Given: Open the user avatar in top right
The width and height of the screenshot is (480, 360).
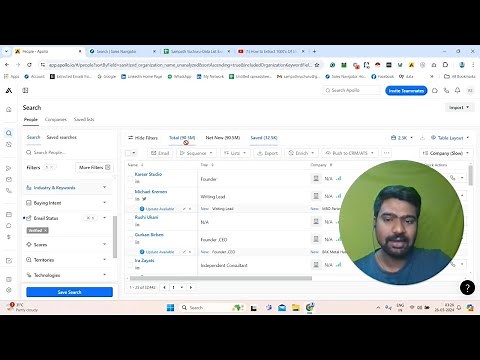Looking at the screenshot, I should 470,90.
